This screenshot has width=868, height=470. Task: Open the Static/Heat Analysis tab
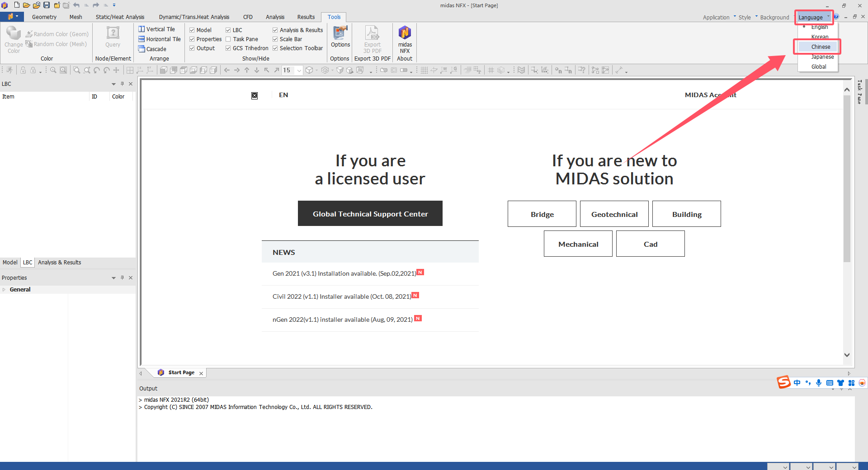(120, 17)
